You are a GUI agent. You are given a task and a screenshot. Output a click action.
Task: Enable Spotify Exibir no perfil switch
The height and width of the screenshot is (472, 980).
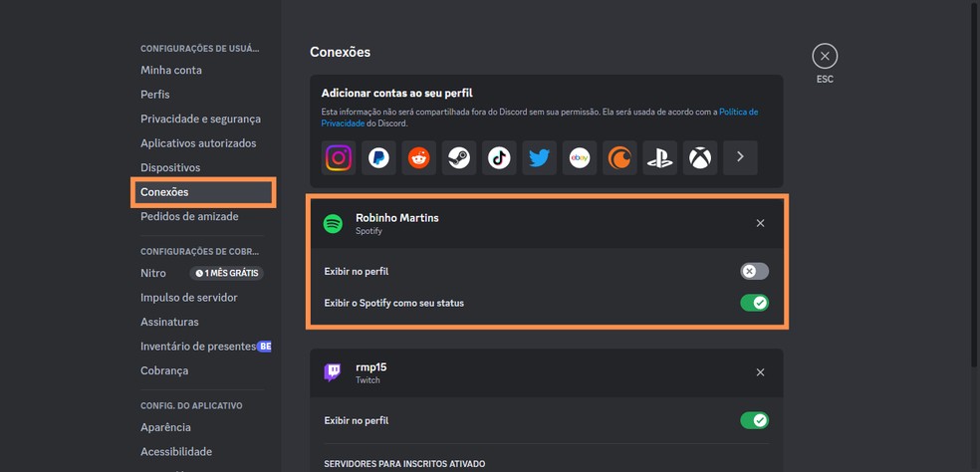[x=754, y=271]
